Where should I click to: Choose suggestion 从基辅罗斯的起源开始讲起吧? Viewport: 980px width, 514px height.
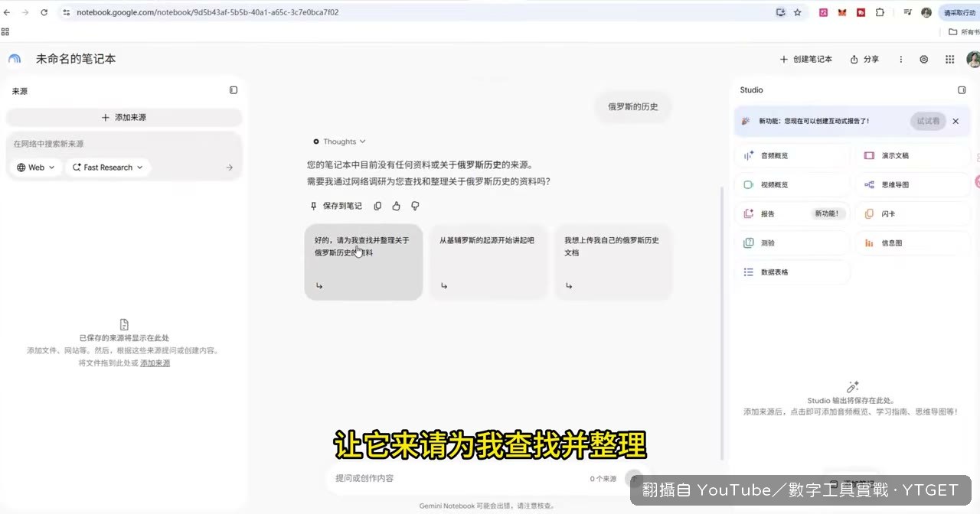tap(488, 262)
